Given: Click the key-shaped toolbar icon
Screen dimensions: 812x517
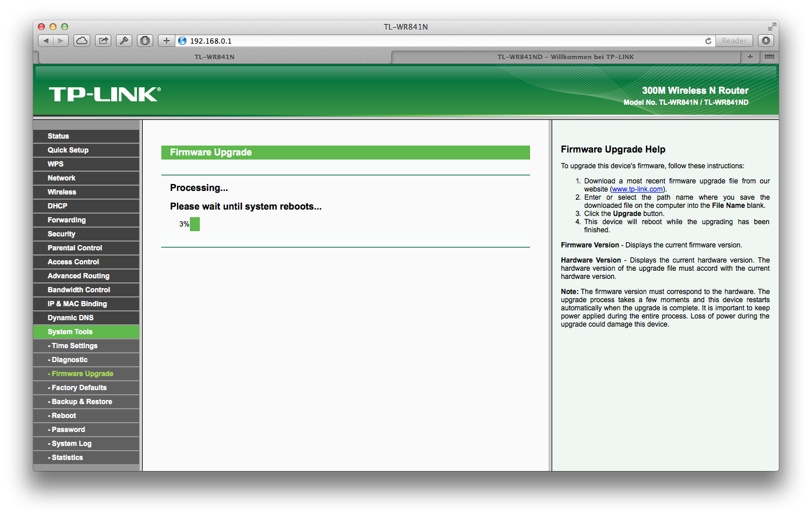Looking at the screenshot, I should pyautogui.click(x=124, y=41).
